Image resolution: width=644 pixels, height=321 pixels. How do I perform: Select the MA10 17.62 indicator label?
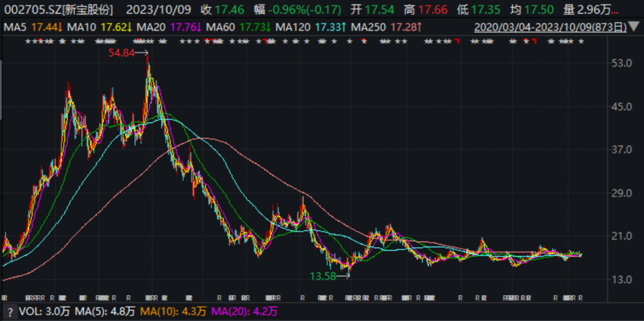click(x=100, y=27)
